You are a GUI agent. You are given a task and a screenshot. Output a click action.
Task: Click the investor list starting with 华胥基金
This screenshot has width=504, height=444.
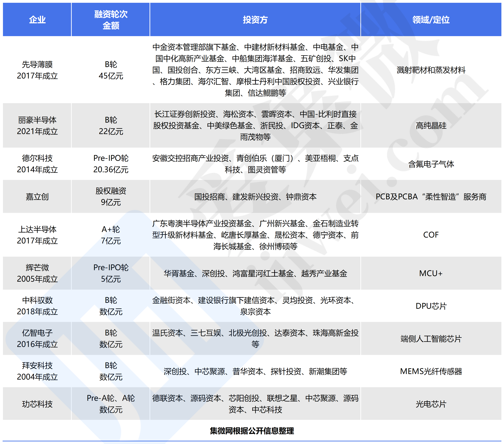click(x=255, y=273)
